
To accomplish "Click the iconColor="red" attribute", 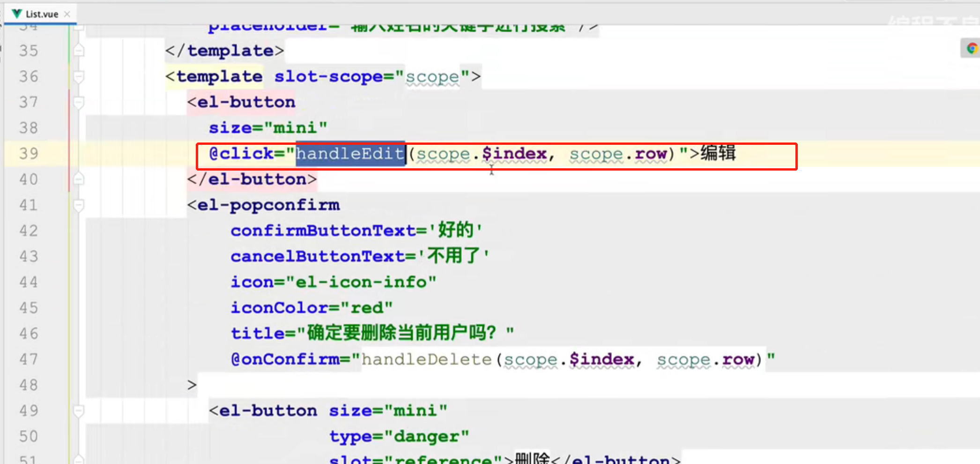I will coord(312,307).
